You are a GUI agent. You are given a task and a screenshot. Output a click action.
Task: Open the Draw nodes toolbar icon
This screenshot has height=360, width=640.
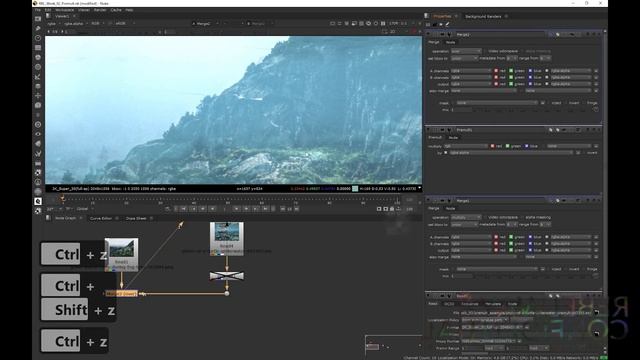point(38,28)
